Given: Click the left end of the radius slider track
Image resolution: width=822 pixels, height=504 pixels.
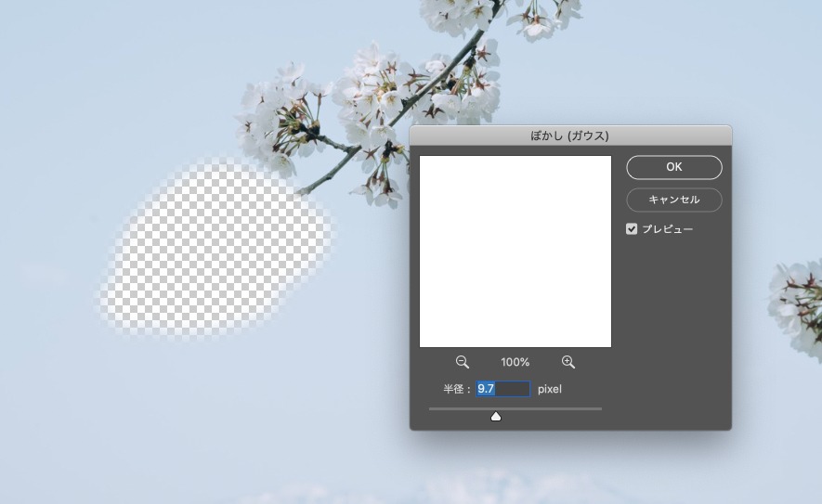Looking at the screenshot, I should coord(432,408).
